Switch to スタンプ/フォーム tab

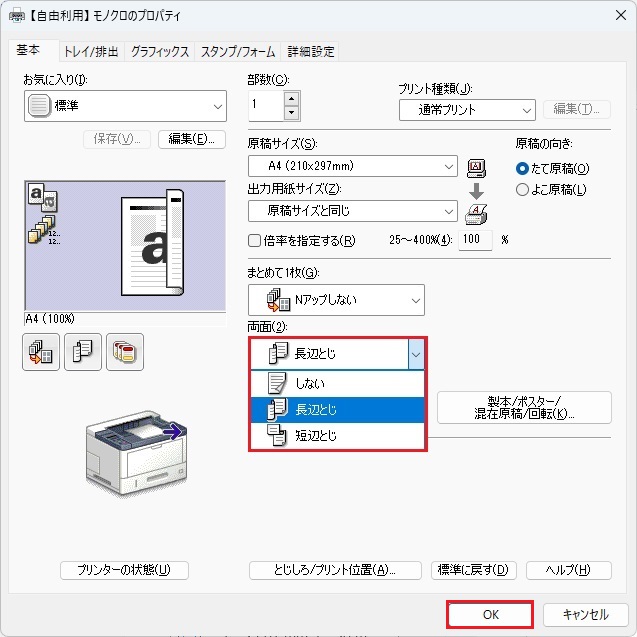[238, 52]
